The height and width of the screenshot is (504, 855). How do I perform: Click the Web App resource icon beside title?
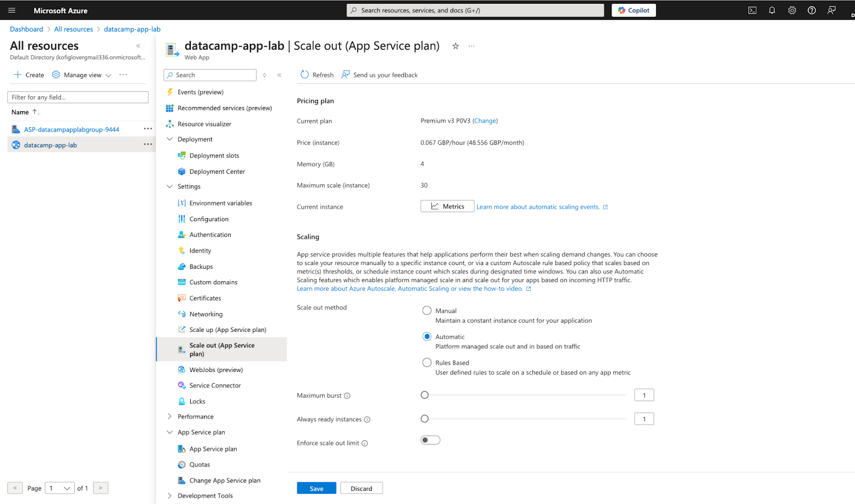point(172,50)
